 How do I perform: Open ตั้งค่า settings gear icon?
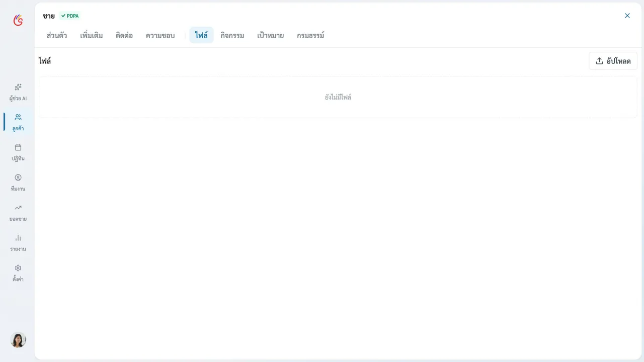pos(18,268)
